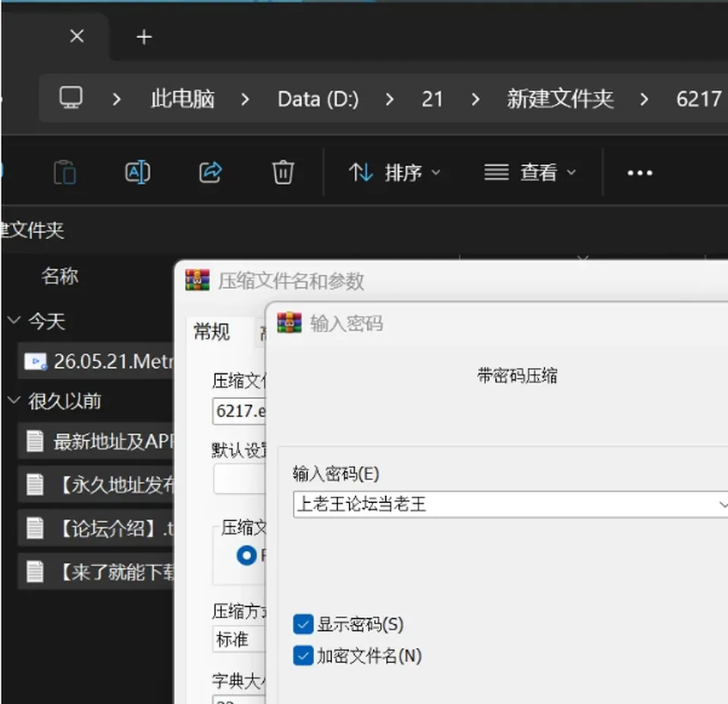Close the current Explorer tab
This screenshot has height=704, width=728.
(x=77, y=36)
